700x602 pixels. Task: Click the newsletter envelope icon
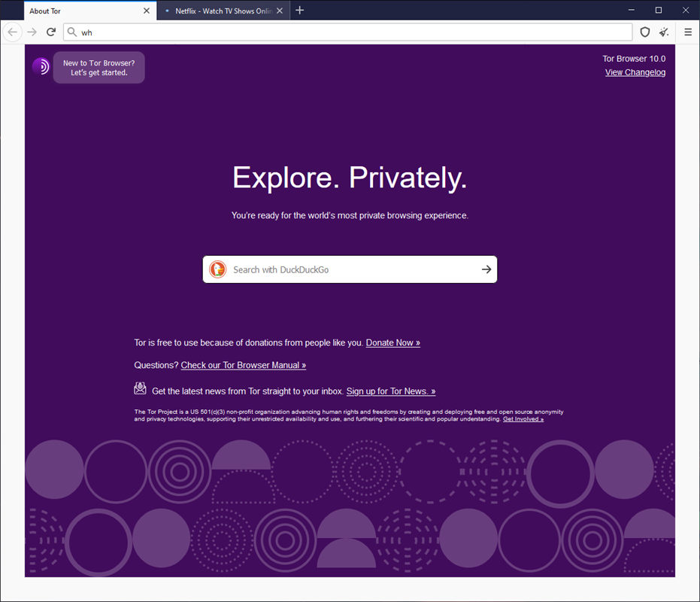pos(140,388)
